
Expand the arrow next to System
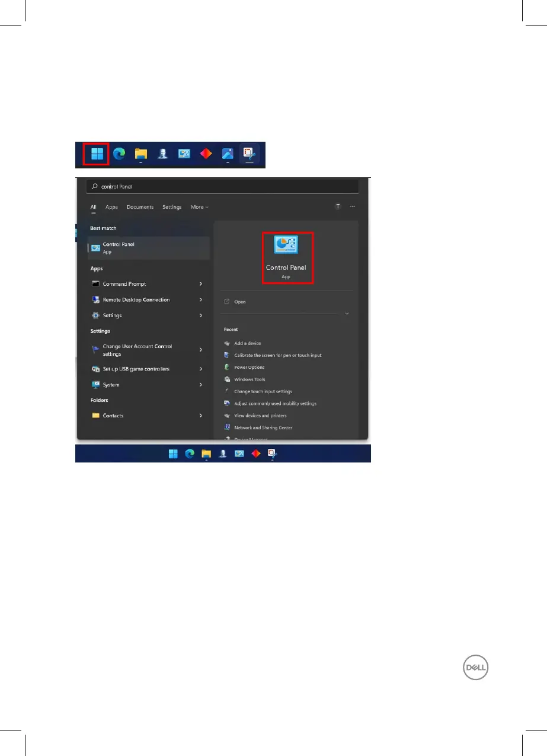(x=201, y=385)
